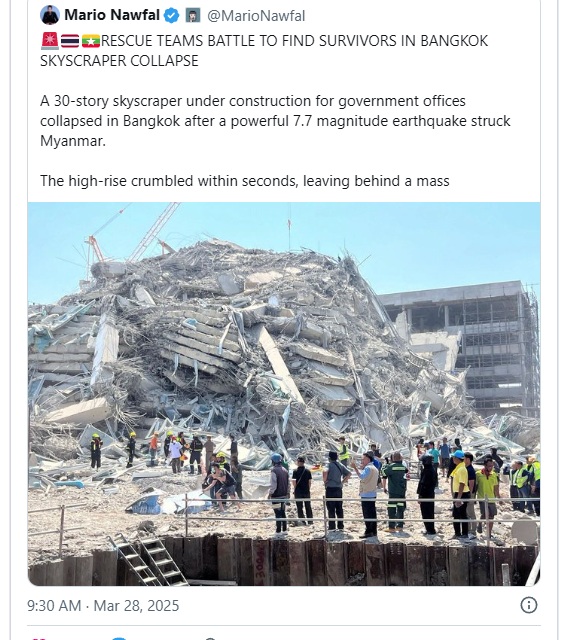569x640 pixels.
Task: Click the red siren emoji
Action: click(50, 41)
